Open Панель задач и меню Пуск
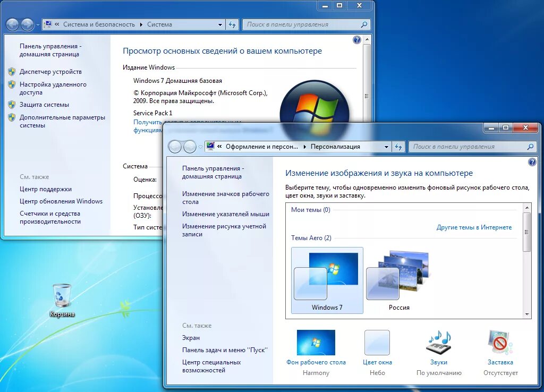The height and width of the screenshot is (392, 544). coord(224,350)
